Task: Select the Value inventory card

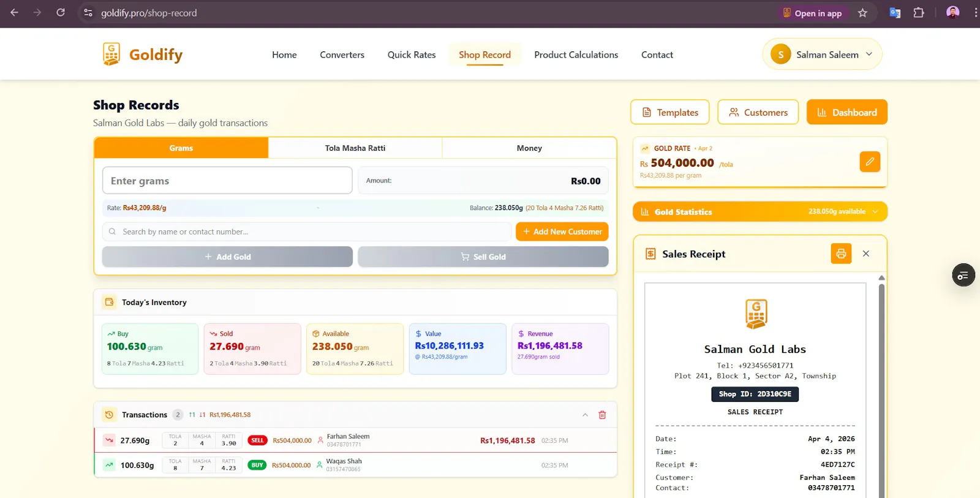Action: [458, 349]
